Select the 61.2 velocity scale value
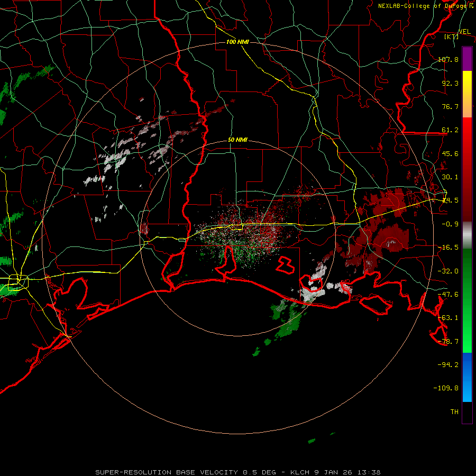This screenshot has height=476, width=476. [450, 130]
